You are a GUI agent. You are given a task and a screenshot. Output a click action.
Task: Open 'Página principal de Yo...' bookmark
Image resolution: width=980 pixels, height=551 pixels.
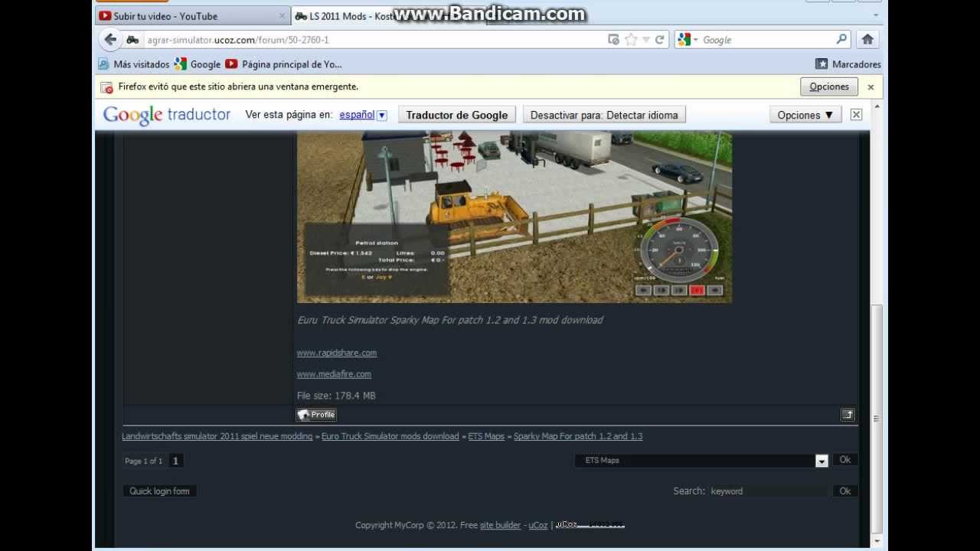click(x=284, y=64)
